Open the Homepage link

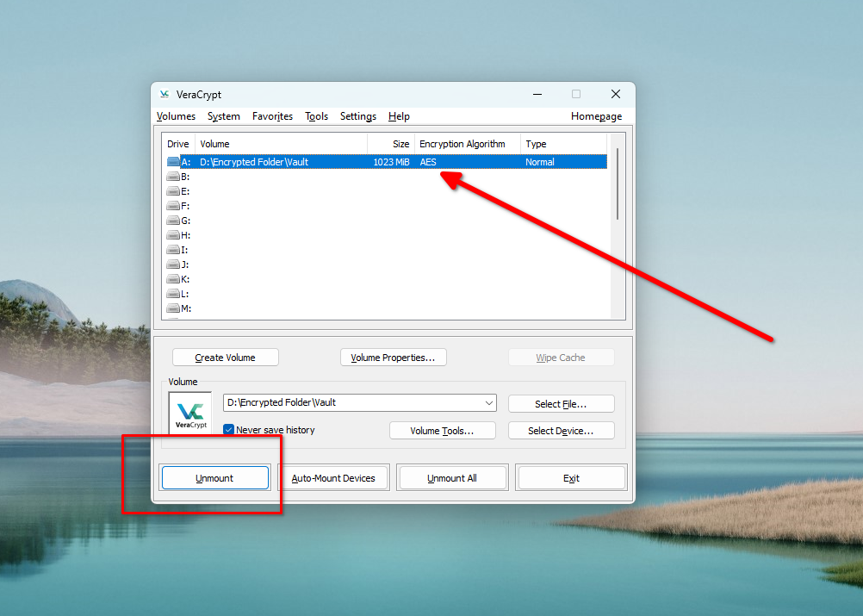click(x=596, y=116)
